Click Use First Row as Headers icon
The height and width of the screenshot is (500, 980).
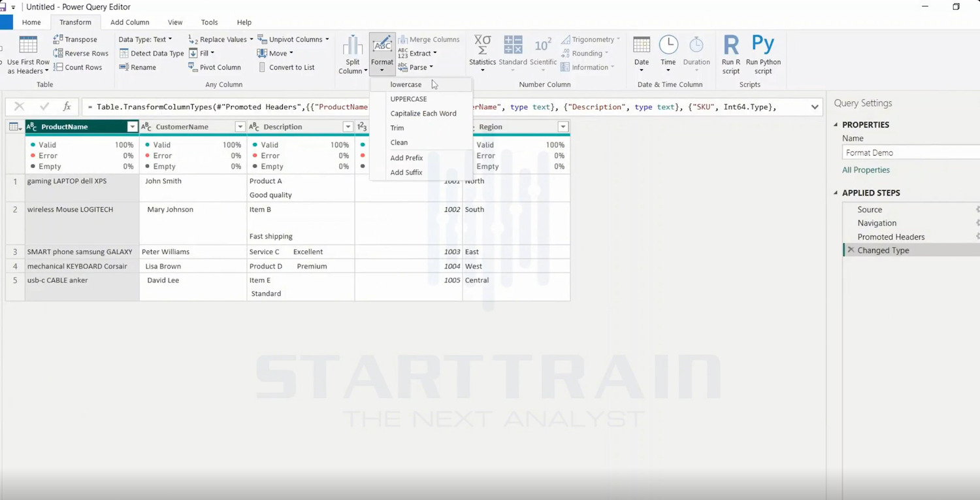pyautogui.click(x=28, y=46)
